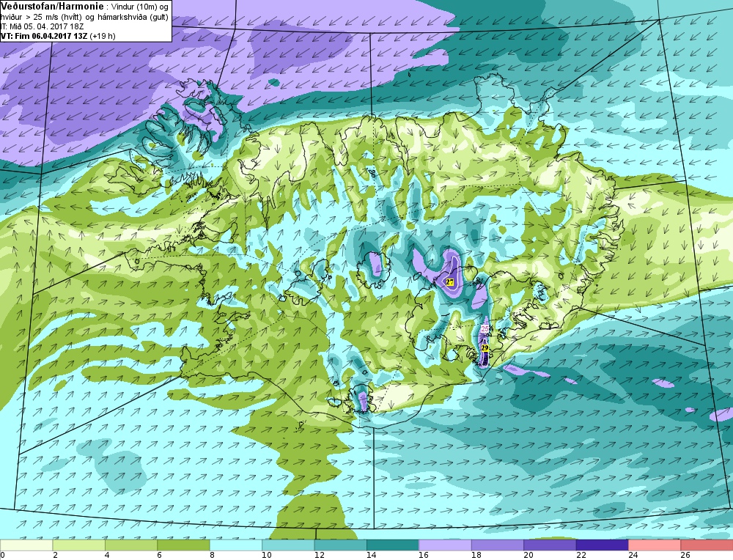
Task: Click the 'IT: Mið 05. 04. 2017 18Z' line
Action: point(41,26)
